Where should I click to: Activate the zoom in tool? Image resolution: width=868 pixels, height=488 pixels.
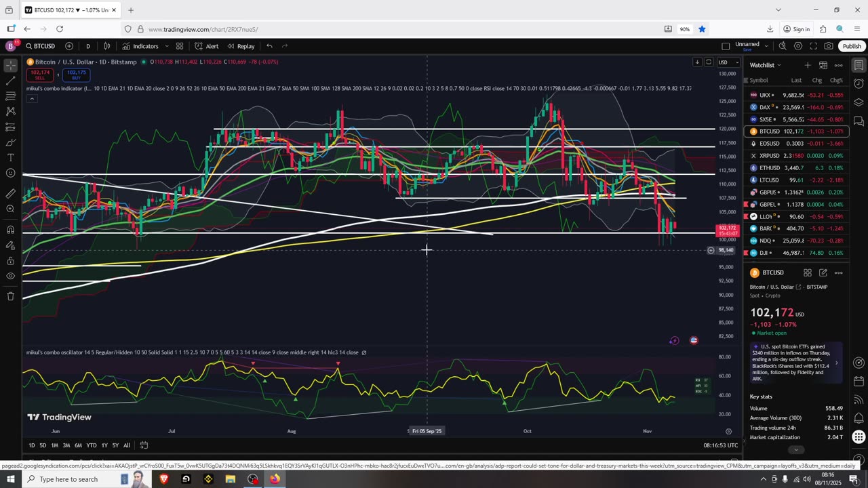pos(10,209)
